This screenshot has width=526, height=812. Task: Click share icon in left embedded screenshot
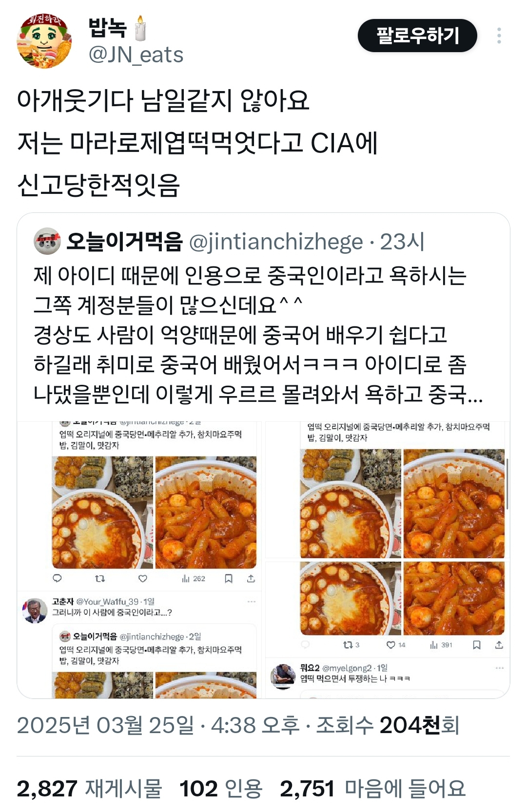click(251, 578)
